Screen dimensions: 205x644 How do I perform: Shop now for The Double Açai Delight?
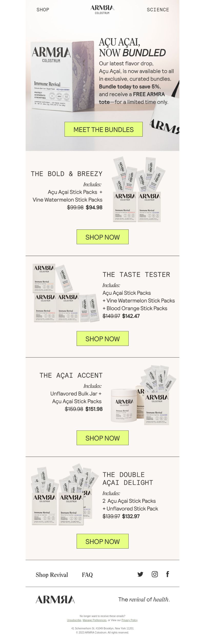(102, 542)
